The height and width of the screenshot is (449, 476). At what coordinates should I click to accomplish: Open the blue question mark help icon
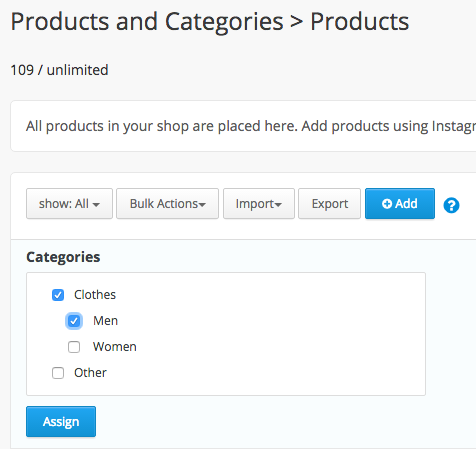point(451,205)
